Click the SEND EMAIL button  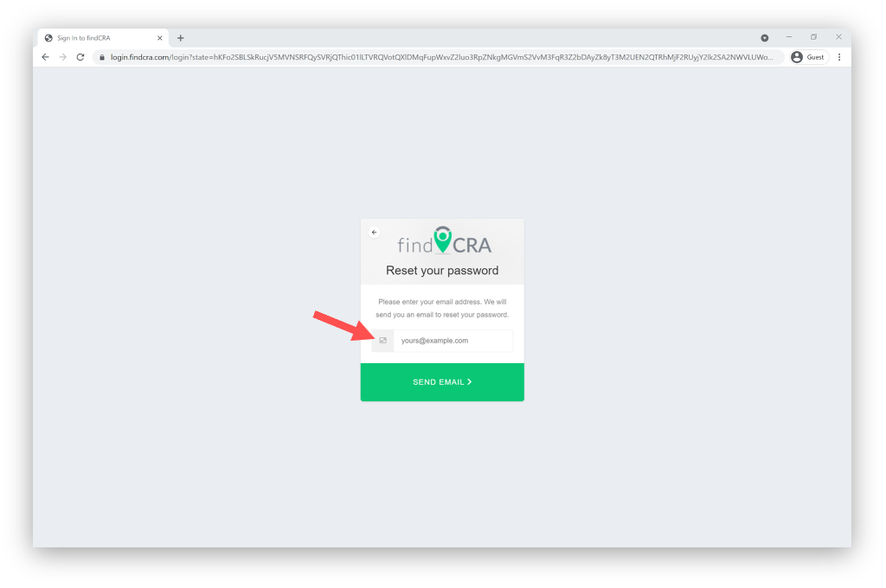point(442,382)
